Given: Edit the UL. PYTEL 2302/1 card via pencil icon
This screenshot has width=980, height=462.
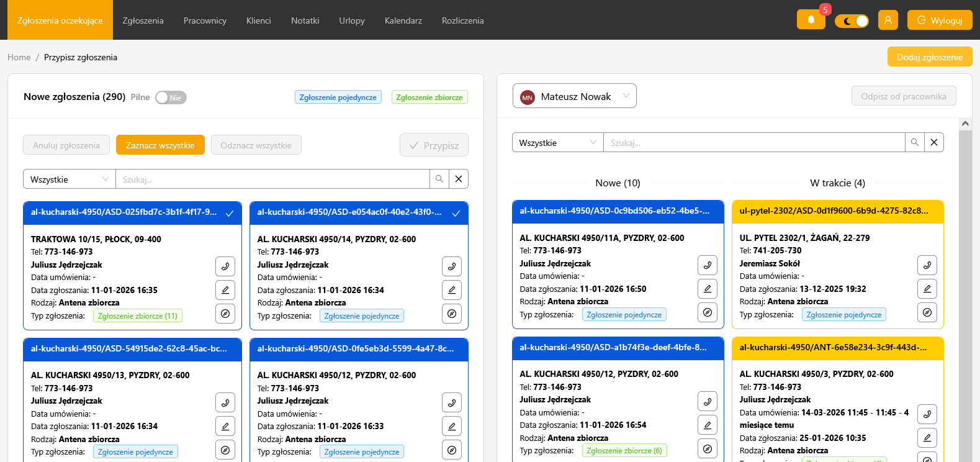Looking at the screenshot, I should click(x=927, y=289).
